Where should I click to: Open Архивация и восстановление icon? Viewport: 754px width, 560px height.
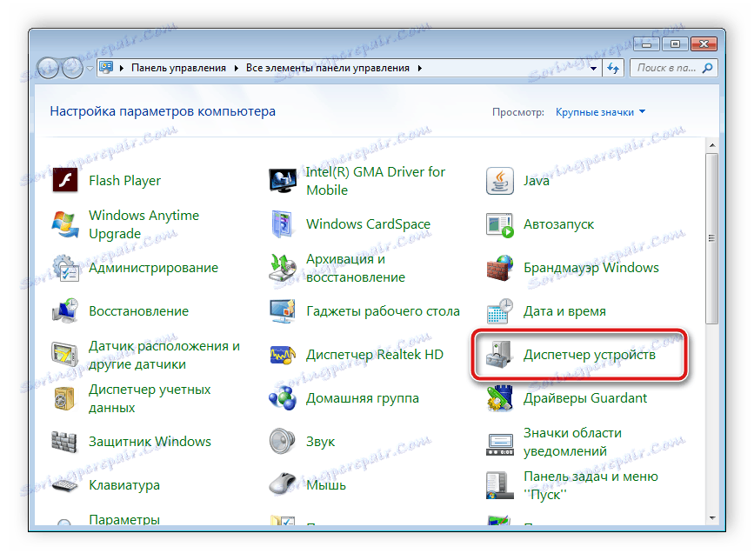pyautogui.click(x=283, y=268)
